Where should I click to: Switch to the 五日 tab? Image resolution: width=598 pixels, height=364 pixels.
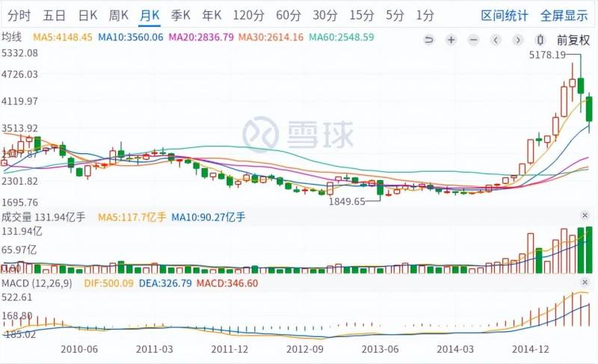click(x=54, y=16)
